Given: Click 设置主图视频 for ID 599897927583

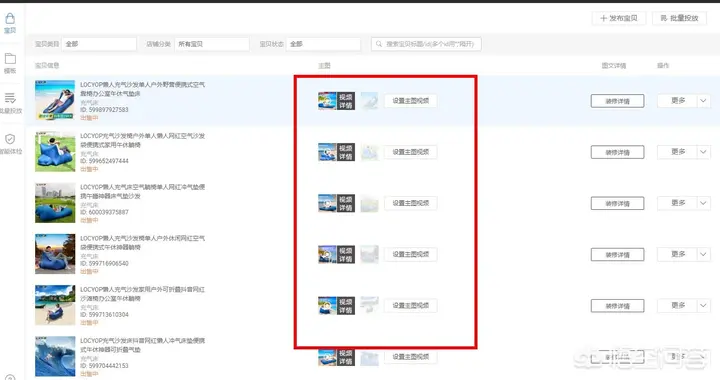Looking at the screenshot, I should pos(411,101).
